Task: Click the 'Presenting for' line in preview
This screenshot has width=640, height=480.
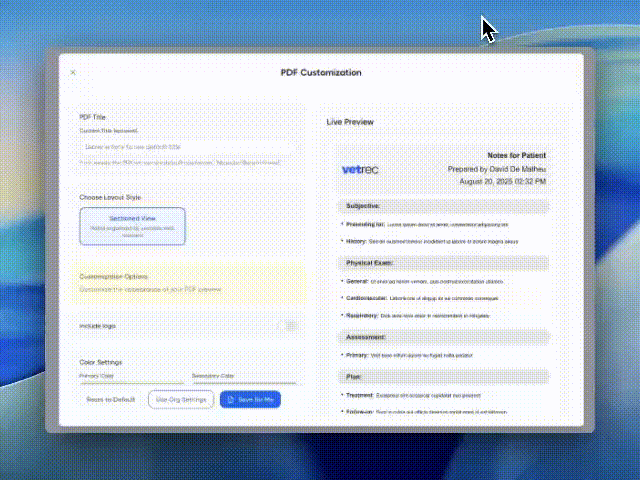Action: (x=425, y=224)
